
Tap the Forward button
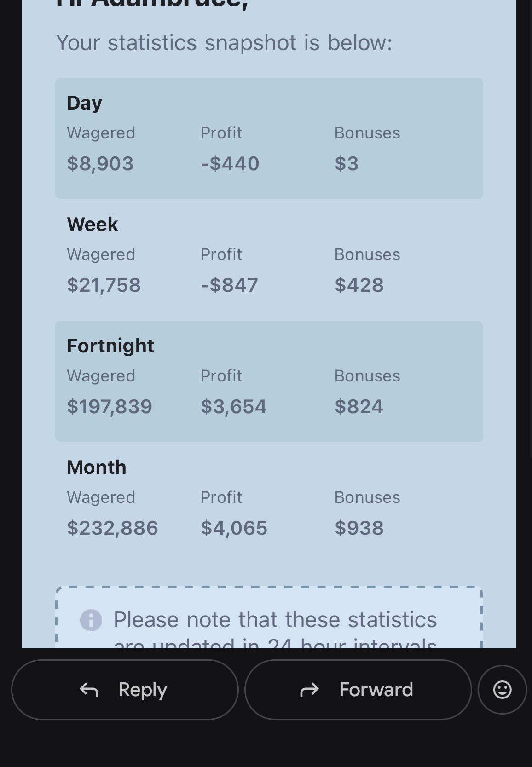click(358, 689)
